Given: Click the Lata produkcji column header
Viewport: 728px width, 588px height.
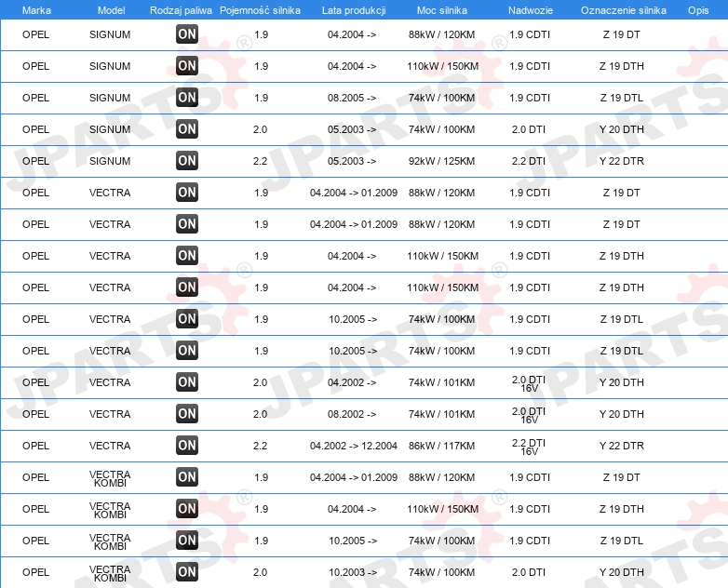Looking at the screenshot, I should click(x=354, y=10).
